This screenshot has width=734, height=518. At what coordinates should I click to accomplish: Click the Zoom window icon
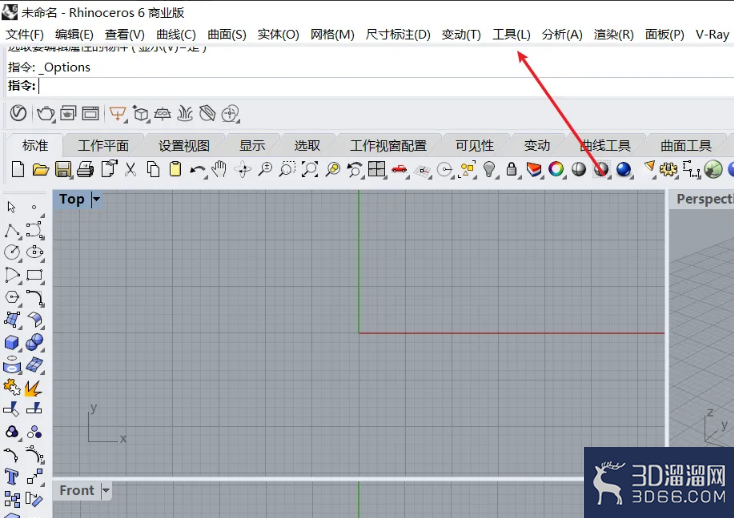pos(287,169)
